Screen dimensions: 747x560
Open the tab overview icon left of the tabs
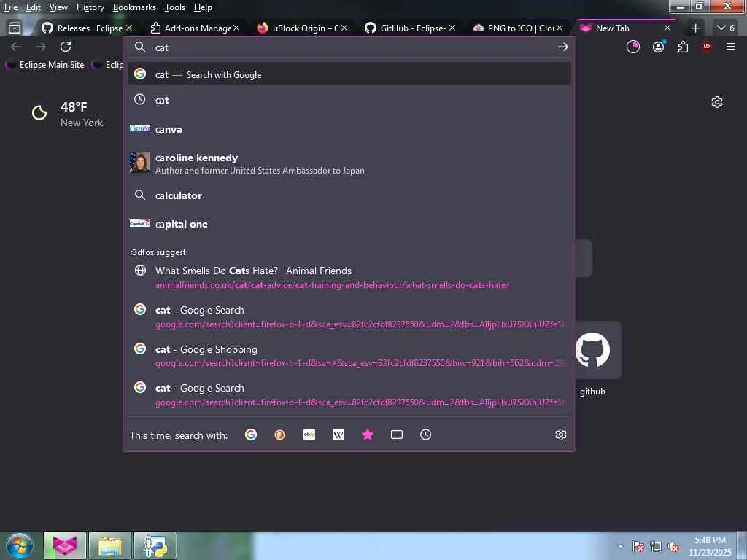15,28
